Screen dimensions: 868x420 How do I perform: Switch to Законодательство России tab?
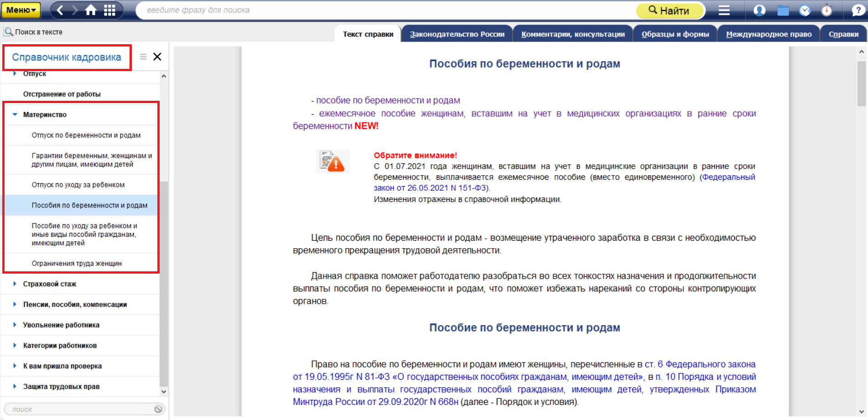[457, 34]
